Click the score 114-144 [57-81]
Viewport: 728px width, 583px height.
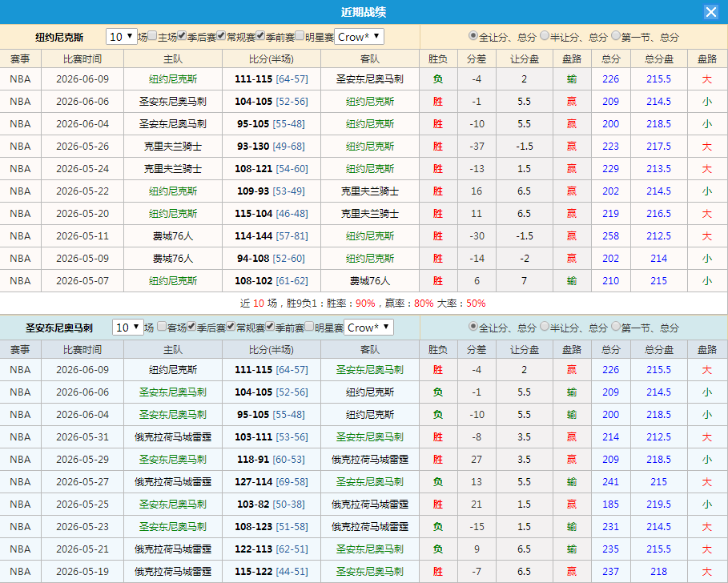pyautogui.click(x=271, y=235)
